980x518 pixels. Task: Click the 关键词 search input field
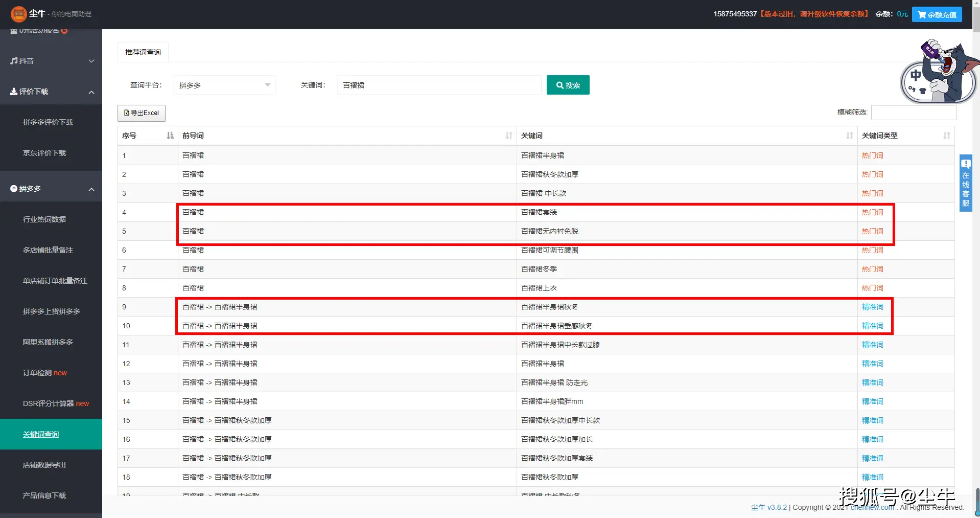438,85
